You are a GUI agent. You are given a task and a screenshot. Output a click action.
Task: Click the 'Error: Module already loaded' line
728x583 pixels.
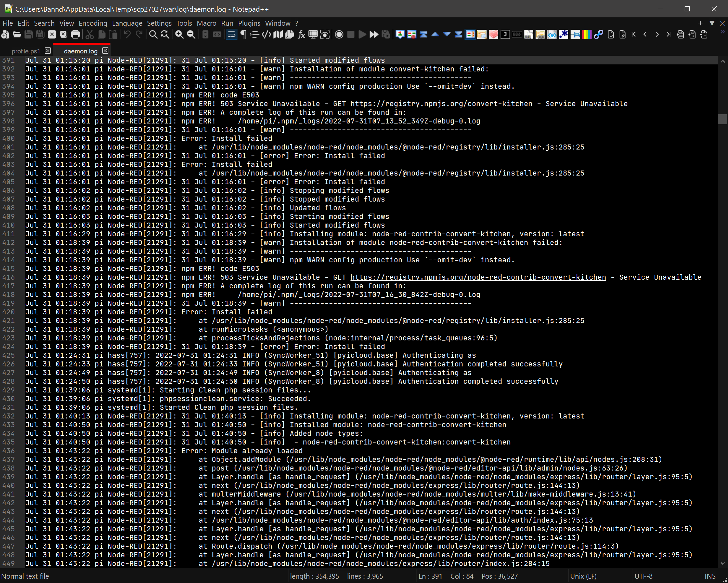[164, 451]
